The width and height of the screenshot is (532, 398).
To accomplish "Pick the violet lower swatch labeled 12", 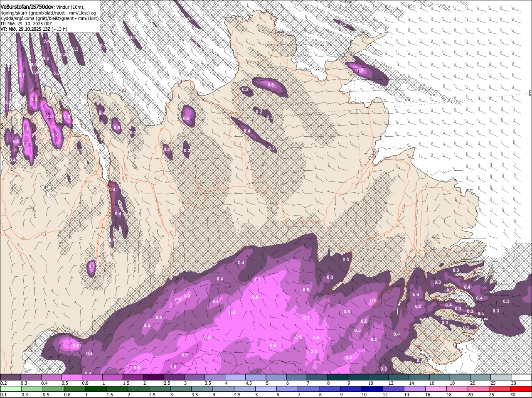I will pos(393,389).
